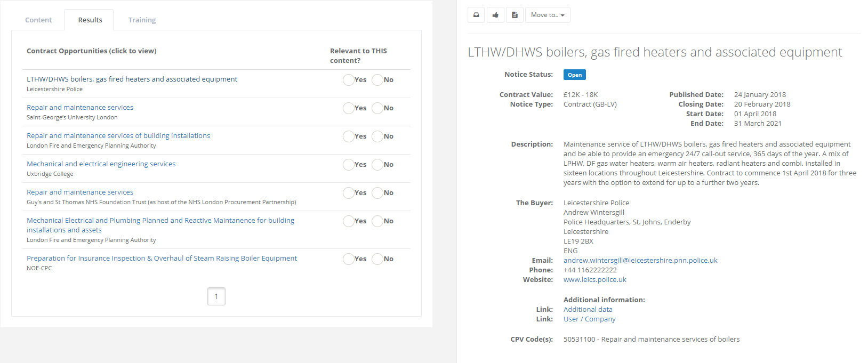
Task: Select No for Saint-George's University repair services
Action: (x=377, y=108)
